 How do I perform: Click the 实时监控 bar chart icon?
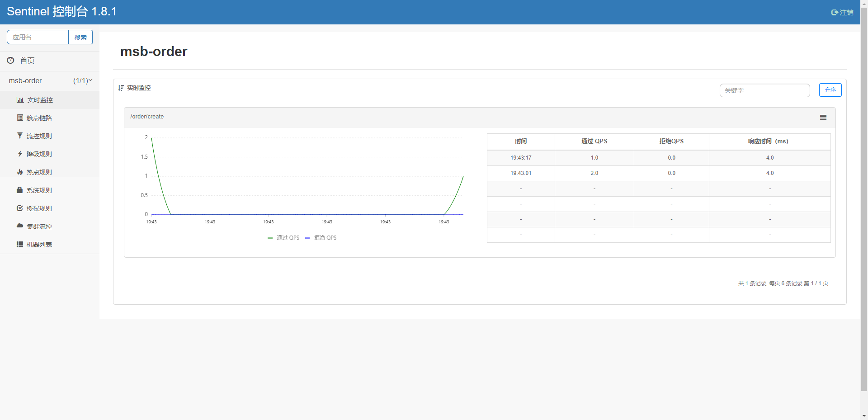click(20, 100)
